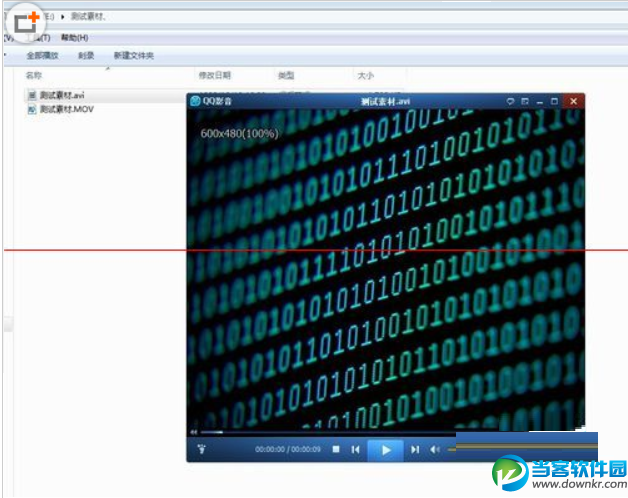Image resolution: width=628 pixels, height=498 pixels.
Task: Play the video in QQ影音
Action: click(x=385, y=450)
